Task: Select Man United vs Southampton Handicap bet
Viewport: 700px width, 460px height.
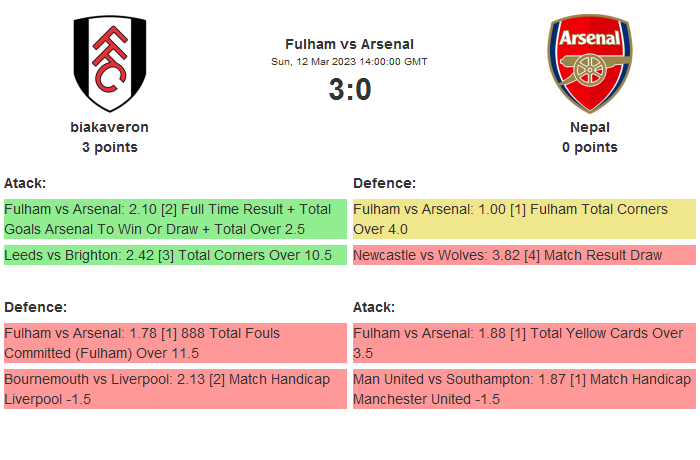Action: pos(524,389)
